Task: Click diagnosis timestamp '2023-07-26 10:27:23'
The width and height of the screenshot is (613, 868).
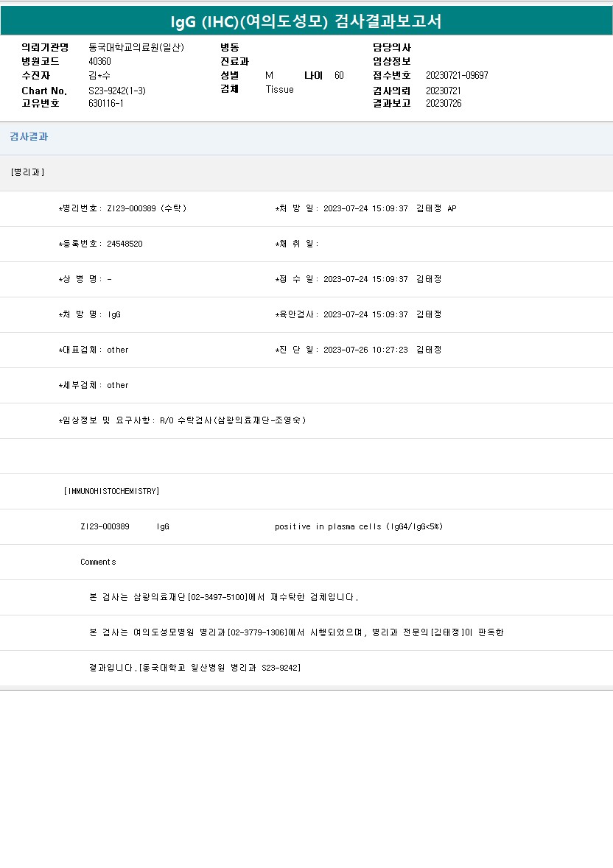Action: coord(365,350)
